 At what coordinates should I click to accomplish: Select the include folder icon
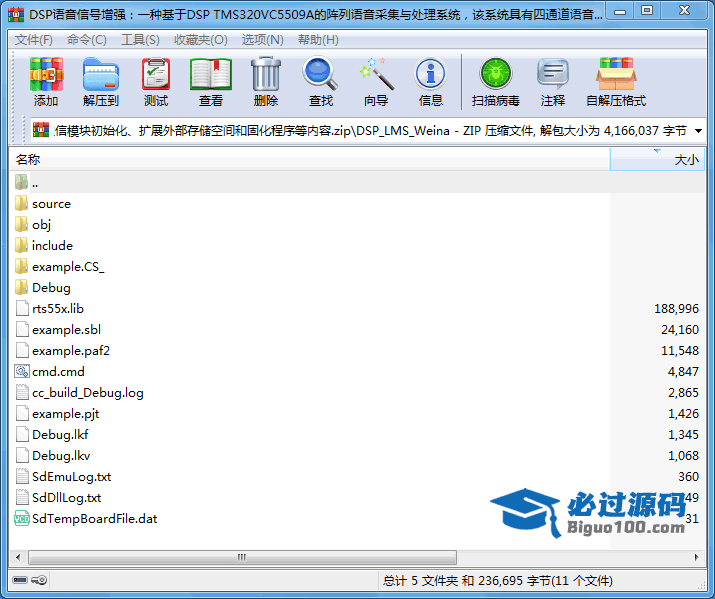tap(21, 245)
